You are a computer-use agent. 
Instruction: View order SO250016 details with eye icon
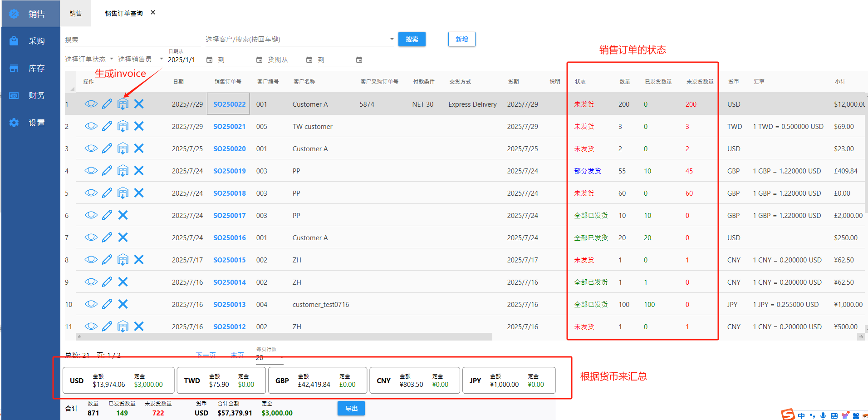tap(91, 237)
